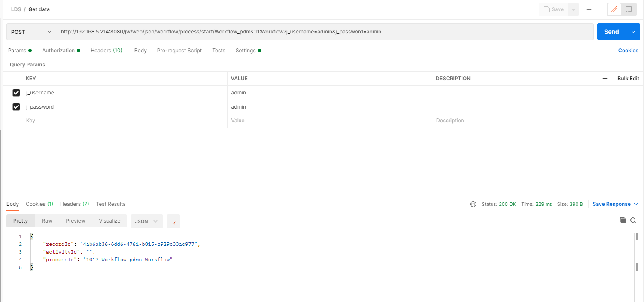Click the blue Send button
The image size is (644, 302).
pyautogui.click(x=611, y=32)
